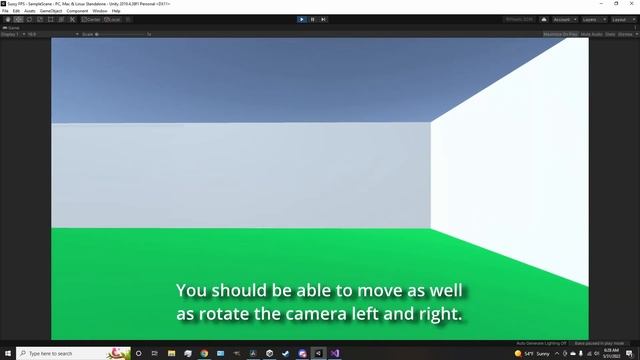Advance one frame with the Step button

pyautogui.click(x=323, y=20)
